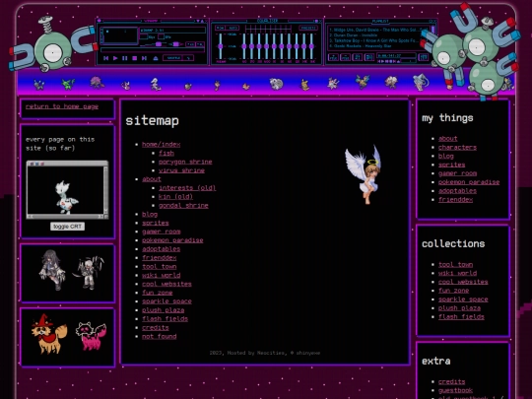Image resolution: width=532 pixels, height=399 pixels.
Task: Click the play button in the music player
Action: 115,58
